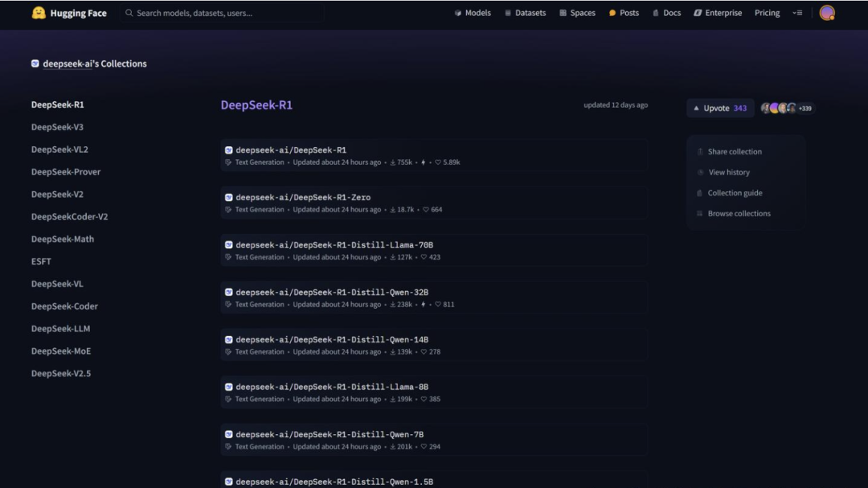Open the user profile avatar
This screenshot has width=868, height=488.
click(x=827, y=13)
